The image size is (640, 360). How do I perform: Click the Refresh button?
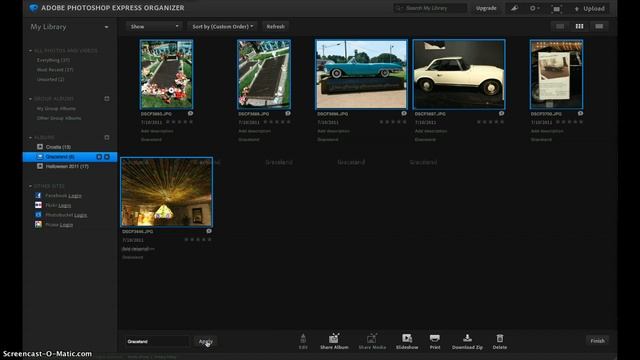(x=276, y=27)
